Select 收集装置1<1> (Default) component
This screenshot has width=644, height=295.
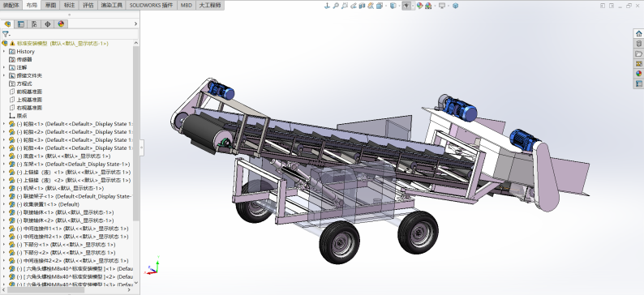point(44,204)
